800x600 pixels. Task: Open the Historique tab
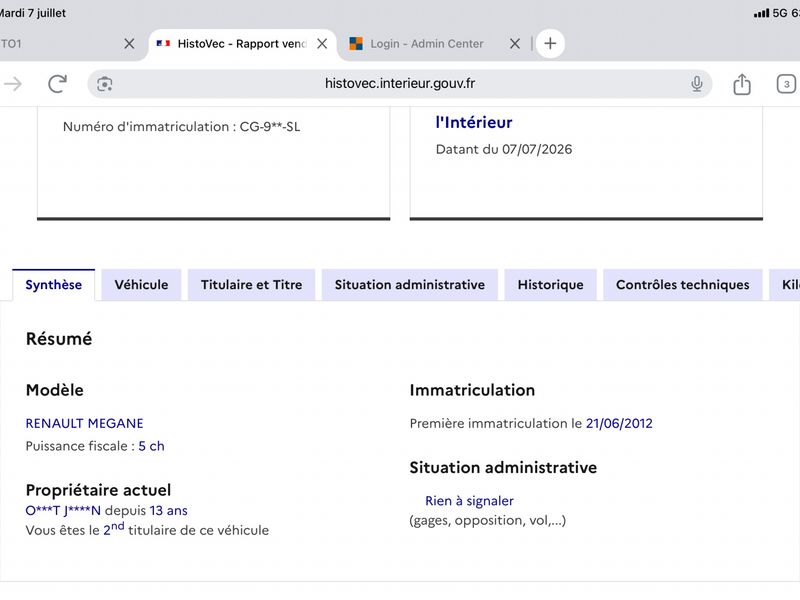point(551,285)
